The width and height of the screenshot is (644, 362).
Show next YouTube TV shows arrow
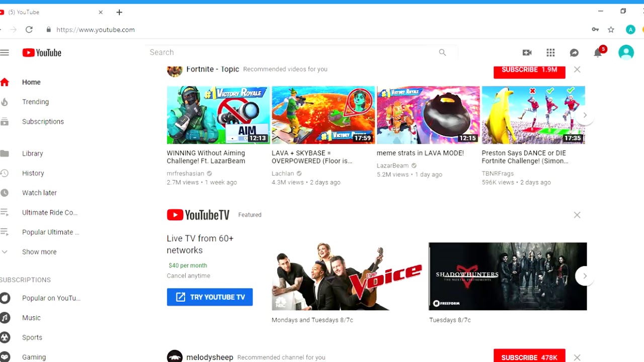(585, 276)
